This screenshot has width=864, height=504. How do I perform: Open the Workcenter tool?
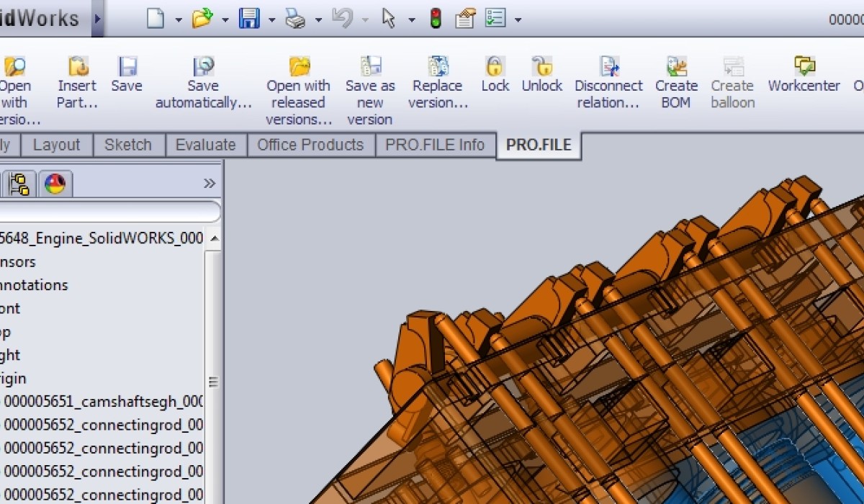tap(804, 68)
